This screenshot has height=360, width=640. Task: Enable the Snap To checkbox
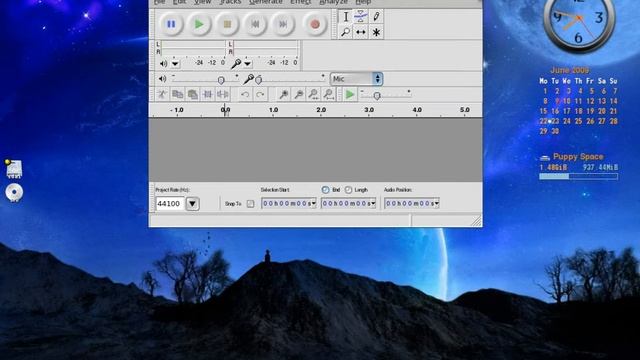(250, 203)
